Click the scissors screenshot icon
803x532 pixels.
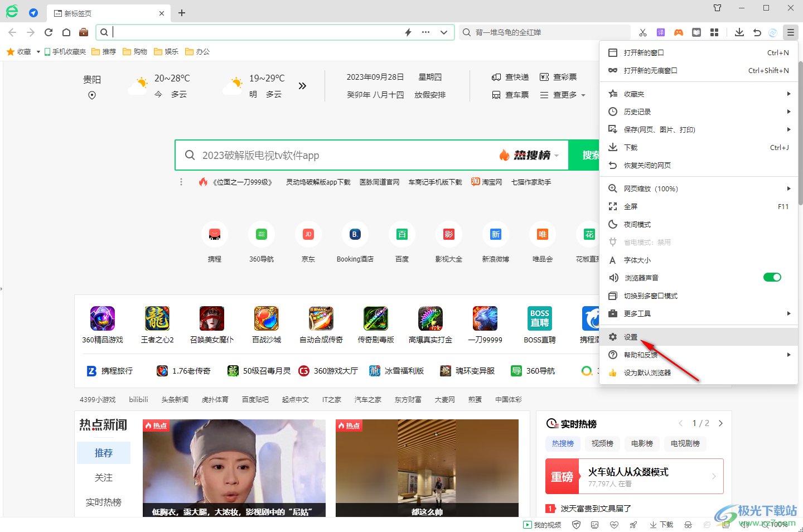tap(643, 32)
